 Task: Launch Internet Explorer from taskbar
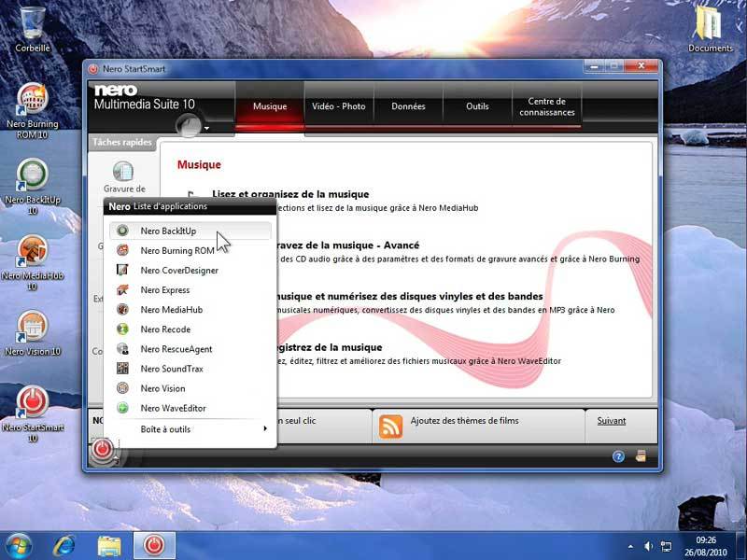[63, 546]
